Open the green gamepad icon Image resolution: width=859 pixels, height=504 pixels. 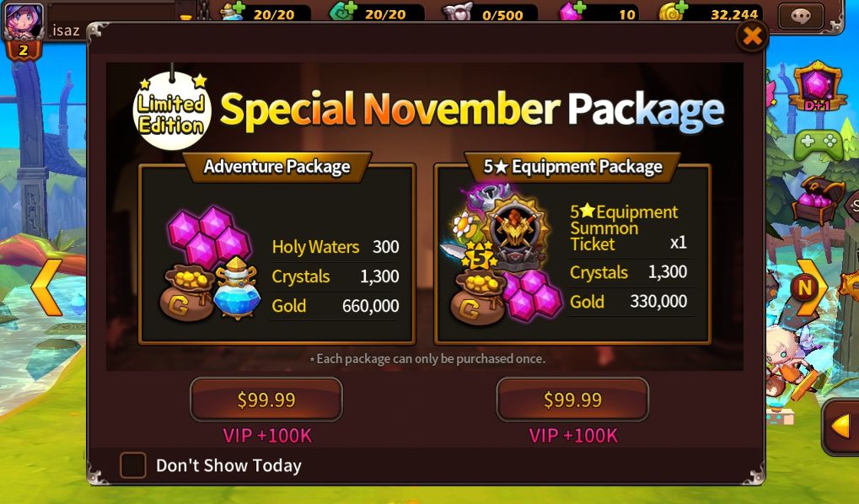coord(818,145)
